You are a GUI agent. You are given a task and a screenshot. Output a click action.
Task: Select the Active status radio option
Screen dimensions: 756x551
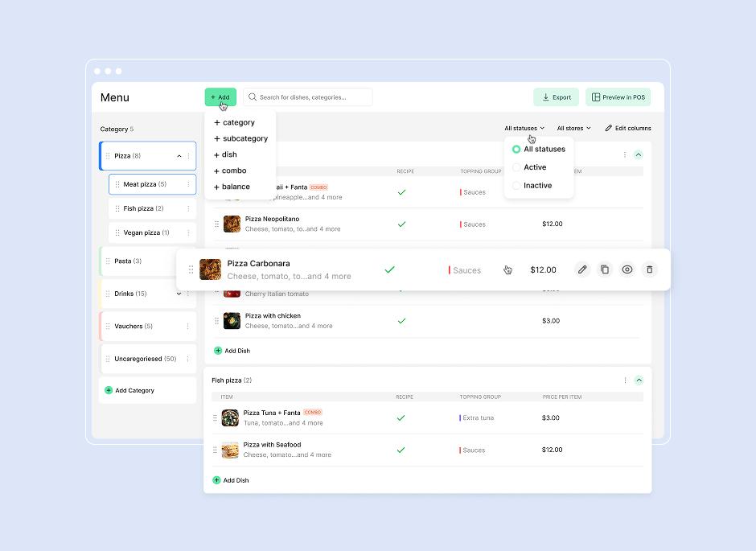[516, 167]
